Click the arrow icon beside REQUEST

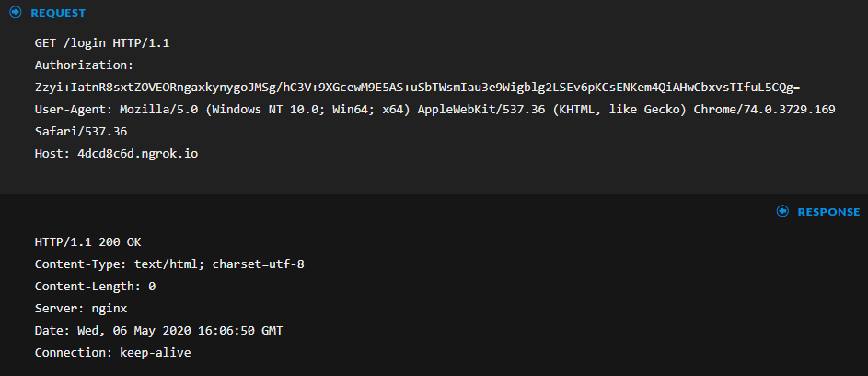tap(15, 13)
